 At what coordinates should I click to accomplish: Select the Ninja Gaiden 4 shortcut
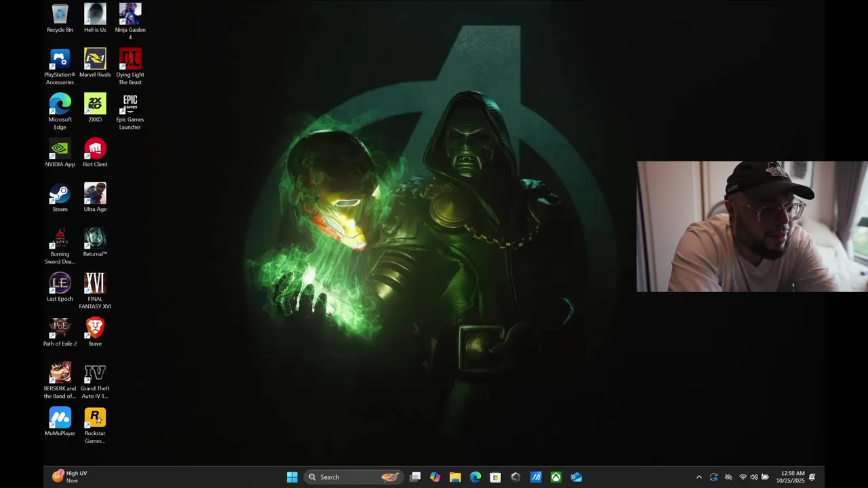[x=130, y=22]
